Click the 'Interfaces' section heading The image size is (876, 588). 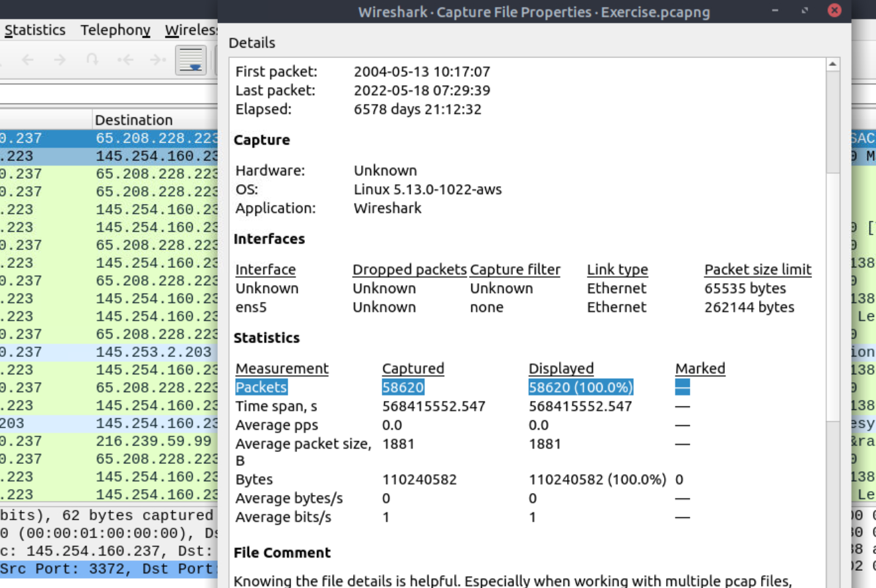pos(269,239)
